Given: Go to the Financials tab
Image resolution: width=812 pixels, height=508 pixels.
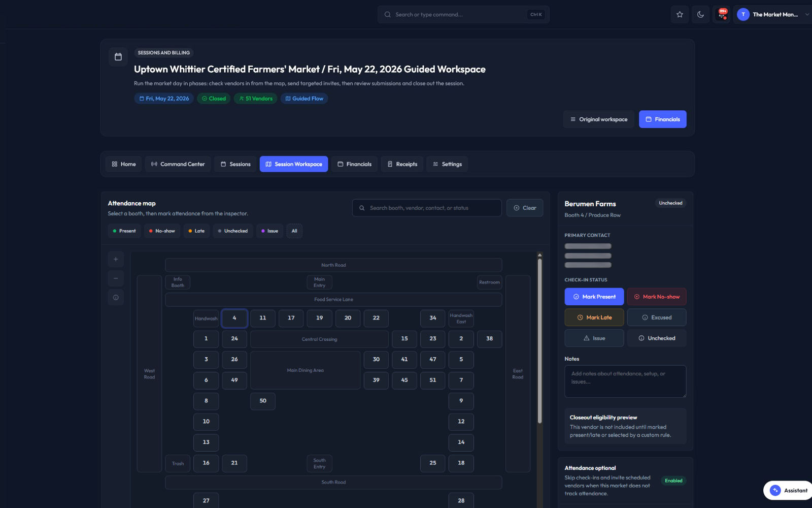Looking at the screenshot, I should [x=354, y=164].
